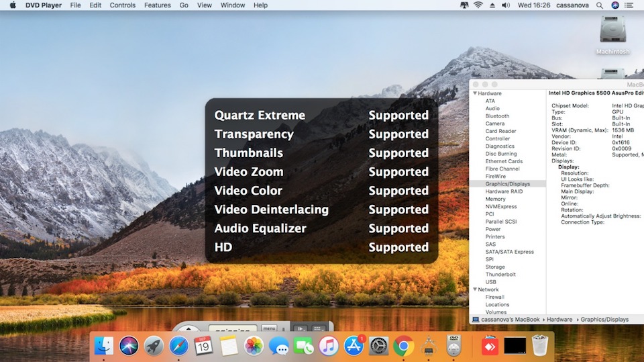The width and height of the screenshot is (644, 362).
Task: Open the Window menu
Action: coord(233,5)
